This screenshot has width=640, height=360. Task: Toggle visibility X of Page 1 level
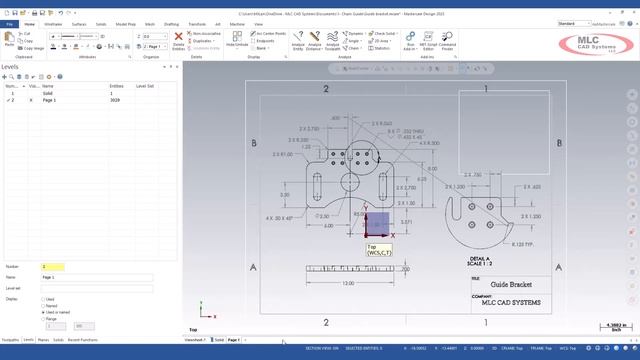tap(31, 100)
